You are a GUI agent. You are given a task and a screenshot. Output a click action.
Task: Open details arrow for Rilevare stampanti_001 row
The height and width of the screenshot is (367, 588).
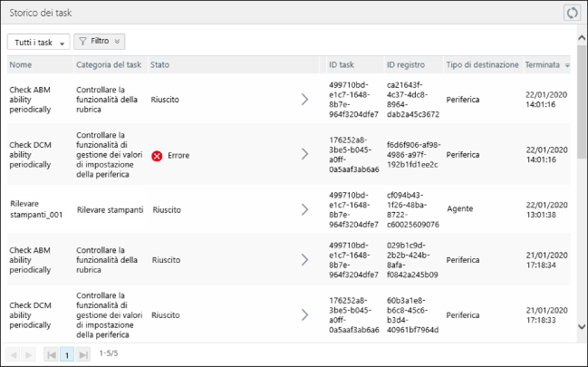305,210
